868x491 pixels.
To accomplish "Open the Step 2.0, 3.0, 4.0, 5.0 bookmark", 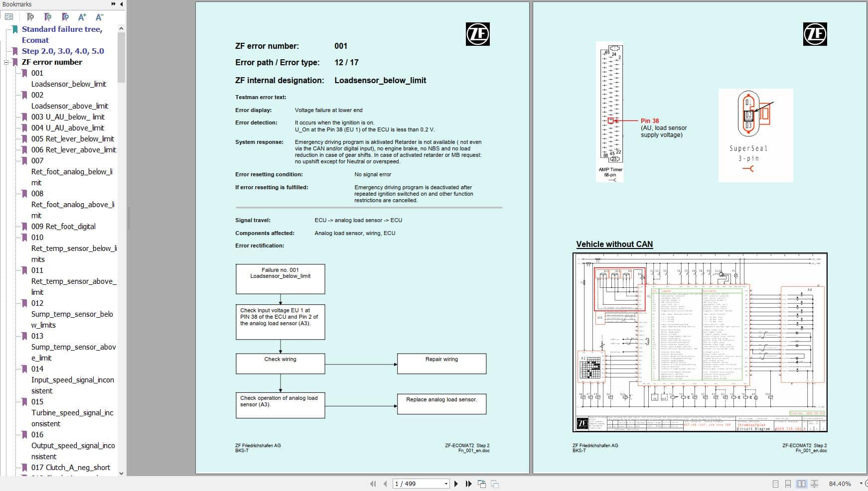I will click(x=63, y=51).
